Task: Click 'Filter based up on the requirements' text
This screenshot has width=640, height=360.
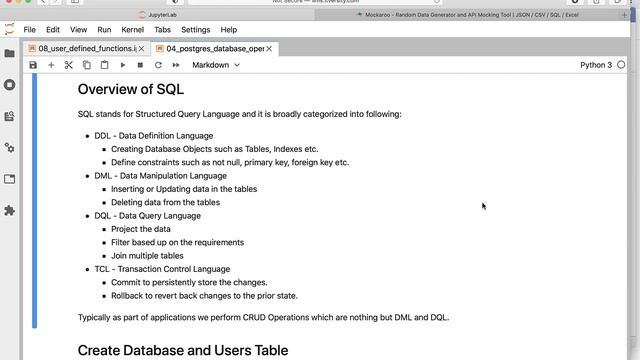Action: coord(178,242)
